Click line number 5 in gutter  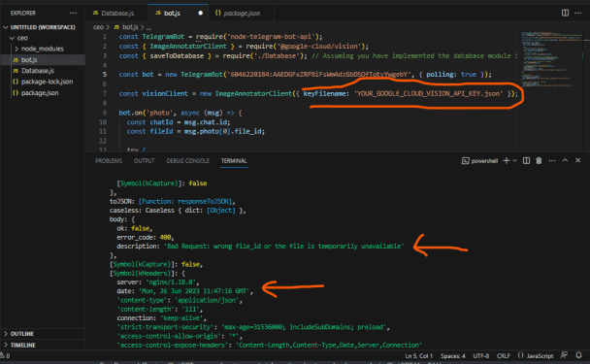point(105,75)
